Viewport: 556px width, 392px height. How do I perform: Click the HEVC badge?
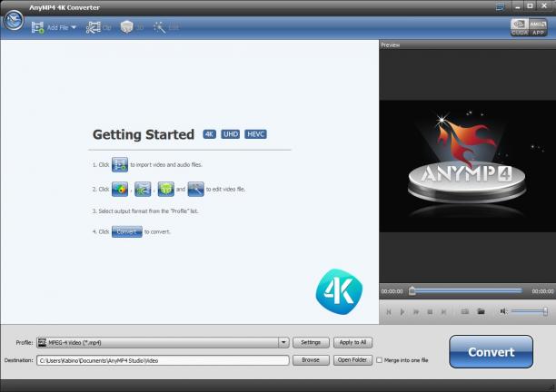tap(255, 134)
